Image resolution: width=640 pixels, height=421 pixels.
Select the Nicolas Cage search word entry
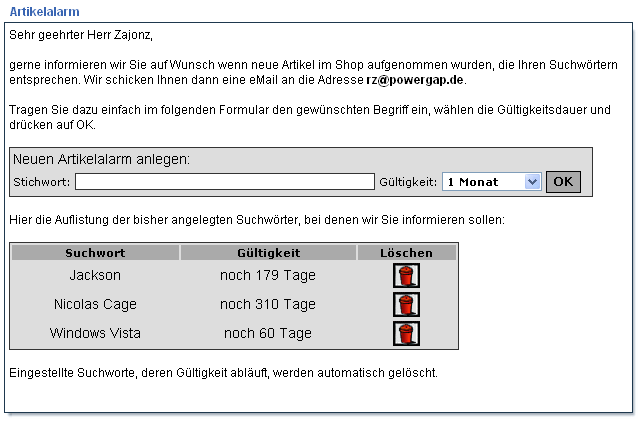95,304
